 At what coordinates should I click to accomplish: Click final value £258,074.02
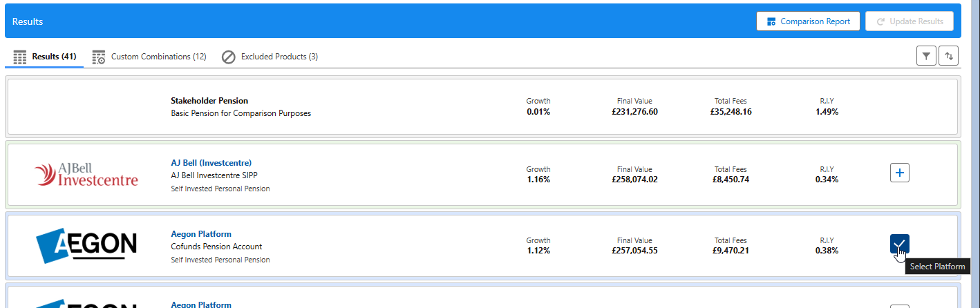click(x=634, y=180)
